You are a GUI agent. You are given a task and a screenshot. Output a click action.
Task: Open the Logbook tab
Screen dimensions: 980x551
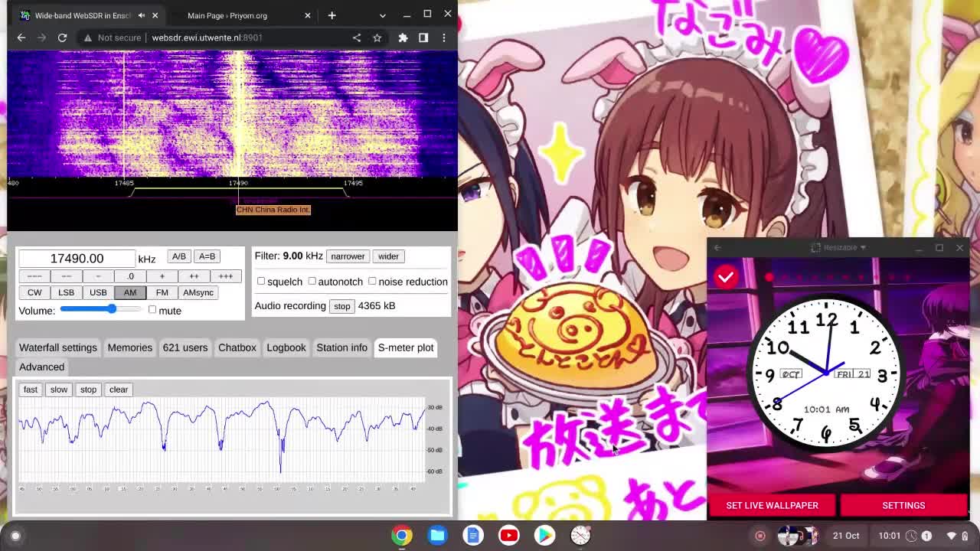click(x=286, y=347)
